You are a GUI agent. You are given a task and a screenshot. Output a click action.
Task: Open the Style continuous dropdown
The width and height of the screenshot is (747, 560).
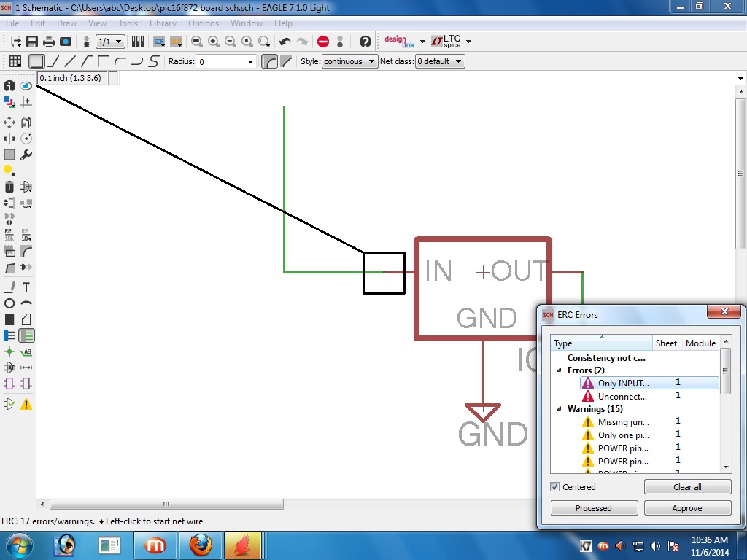click(349, 61)
